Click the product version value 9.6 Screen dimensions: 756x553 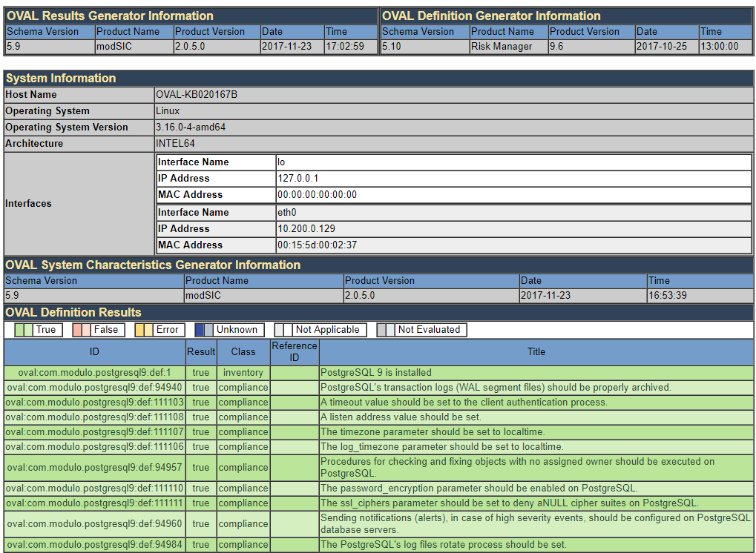click(x=556, y=47)
